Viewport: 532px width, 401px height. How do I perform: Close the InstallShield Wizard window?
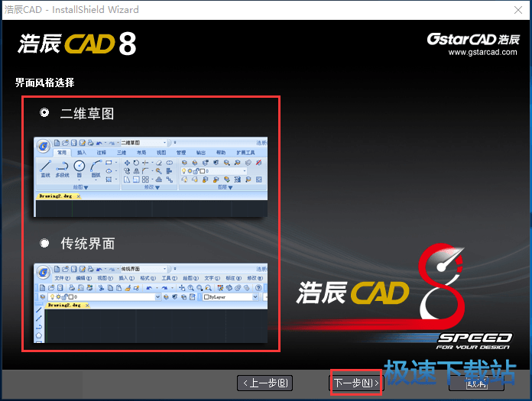pos(518,10)
